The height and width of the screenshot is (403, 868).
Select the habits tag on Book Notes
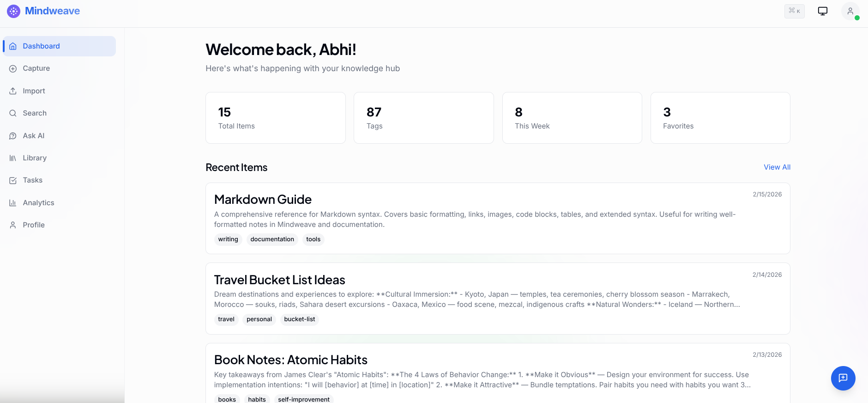coord(257,399)
